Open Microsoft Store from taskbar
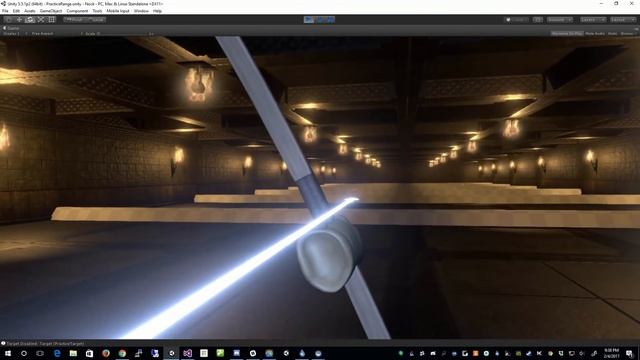This screenshot has height=360, width=640. (89, 353)
